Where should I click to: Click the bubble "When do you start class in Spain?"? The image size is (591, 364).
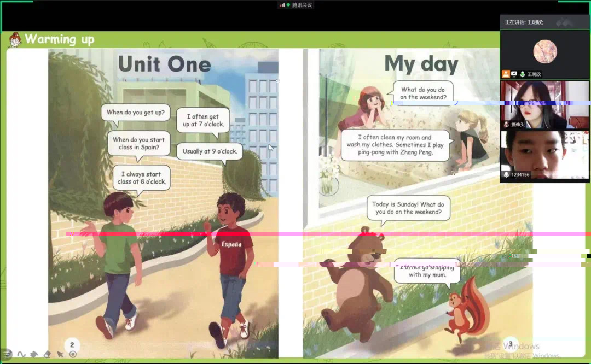138,143
